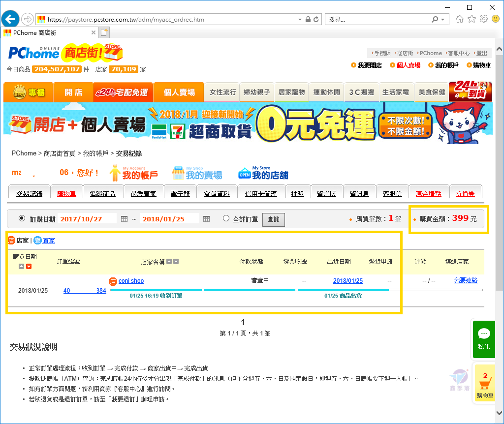The height and width of the screenshot is (424, 504).
Task: Select the 女性流行 category menu
Action: 223,92
